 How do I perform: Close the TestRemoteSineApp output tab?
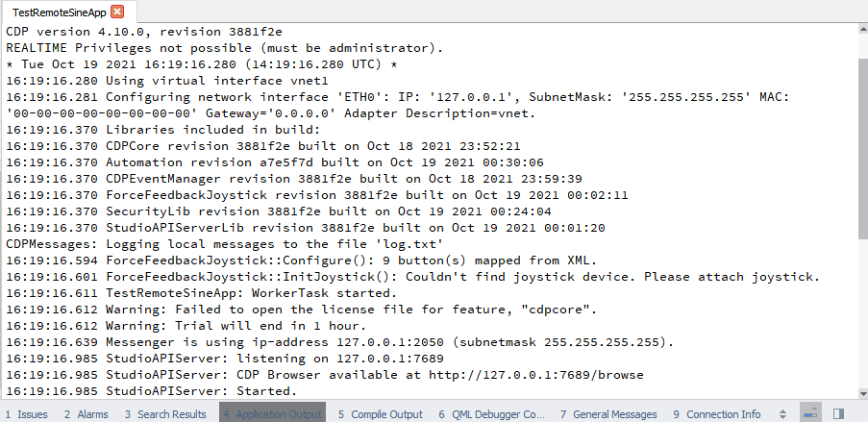[x=117, y=12]
